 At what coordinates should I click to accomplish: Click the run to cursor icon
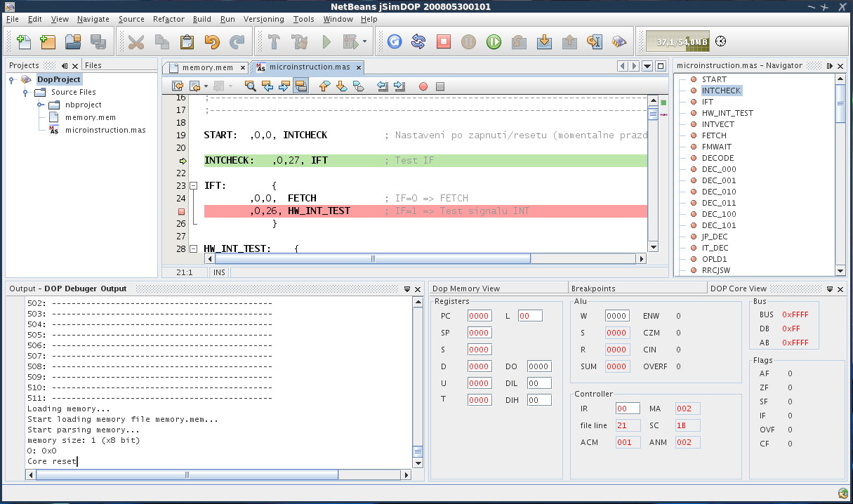click(595, 42)
